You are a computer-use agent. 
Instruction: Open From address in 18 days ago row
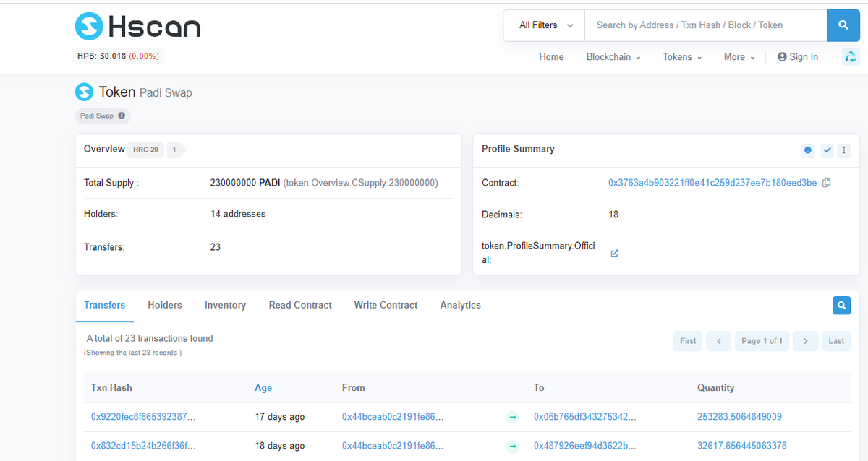[x=393, y=446]
